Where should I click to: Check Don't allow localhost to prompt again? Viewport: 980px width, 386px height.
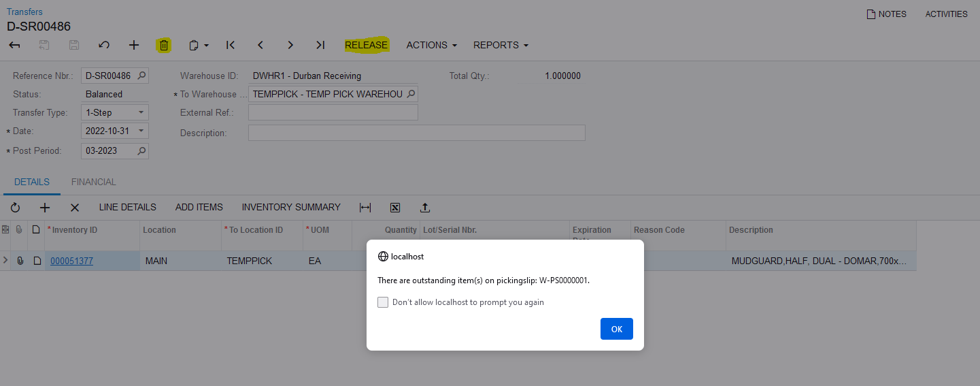[383, 302]
